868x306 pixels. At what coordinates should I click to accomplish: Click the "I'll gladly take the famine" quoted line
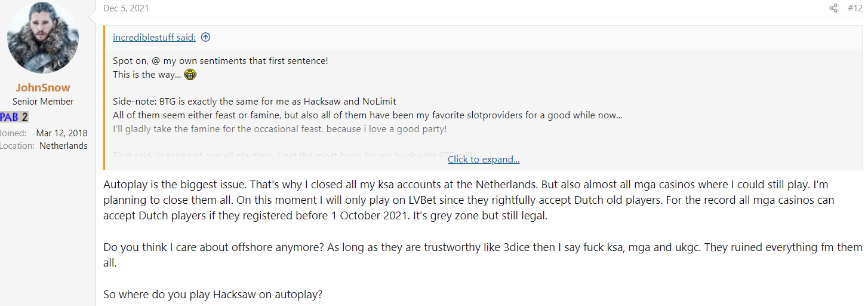279,129
